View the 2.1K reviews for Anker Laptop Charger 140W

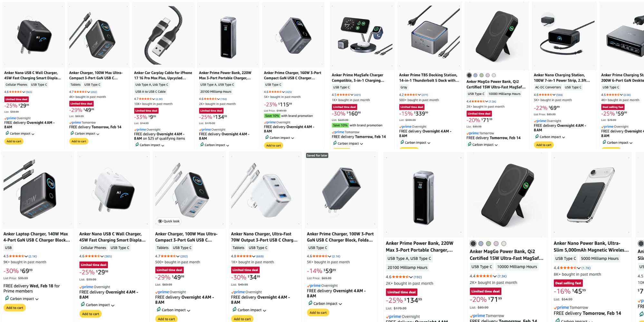pos(33,256)
